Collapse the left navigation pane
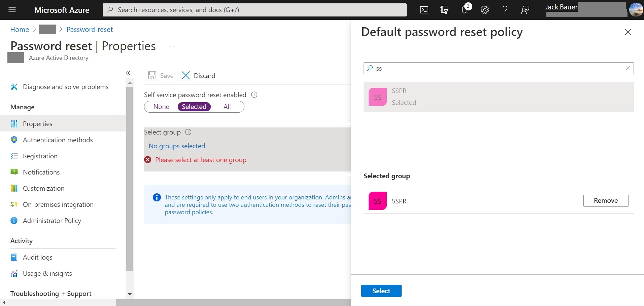 [x=128, y=73]
